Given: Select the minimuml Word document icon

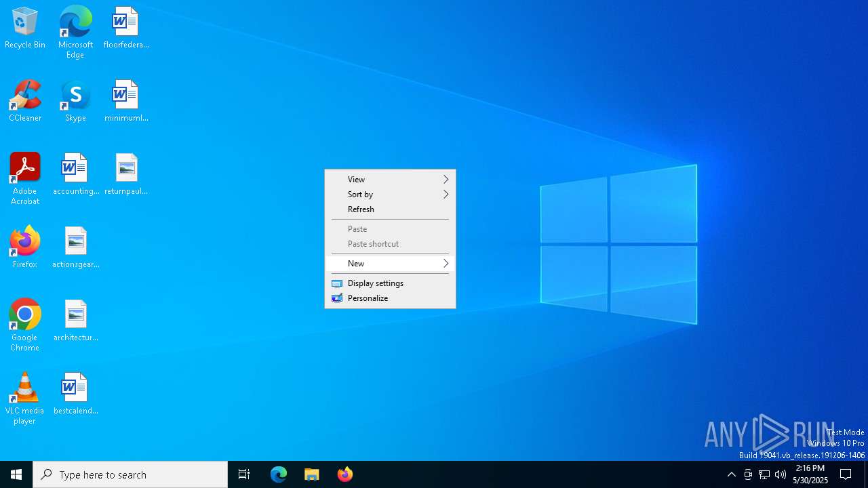Looking at the screenshot, I should pyautogui.click(x=125, y=102).
